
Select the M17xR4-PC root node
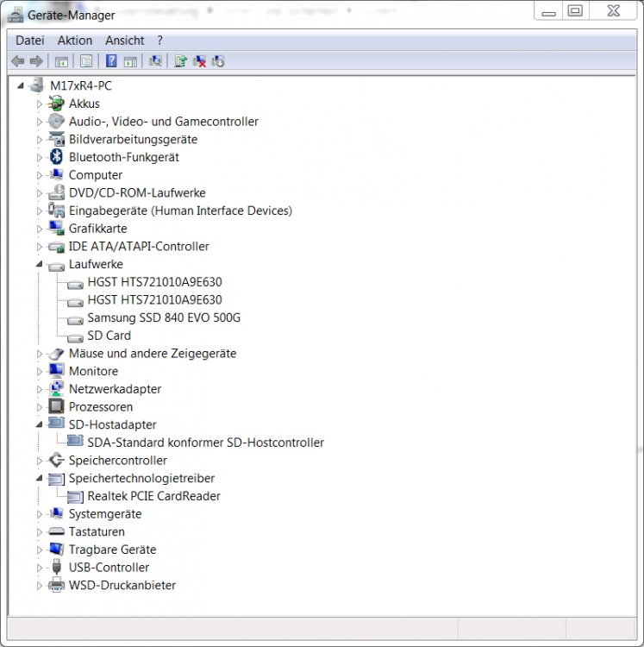(80, 85)
